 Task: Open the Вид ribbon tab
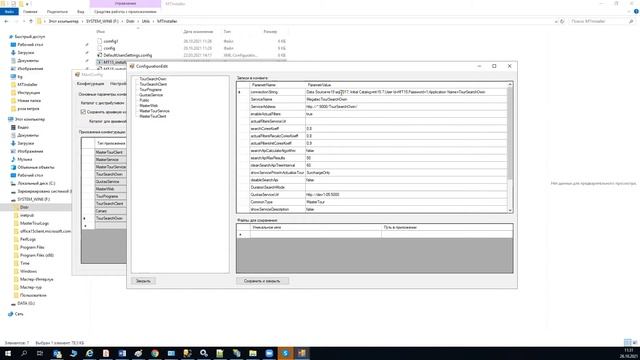(81, 12)
